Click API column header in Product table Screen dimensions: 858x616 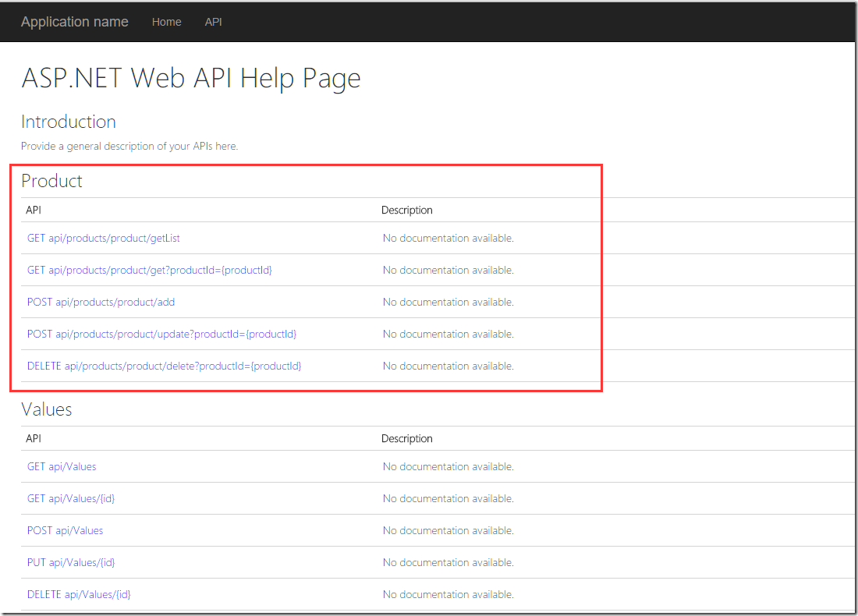[x=34, y=210]
